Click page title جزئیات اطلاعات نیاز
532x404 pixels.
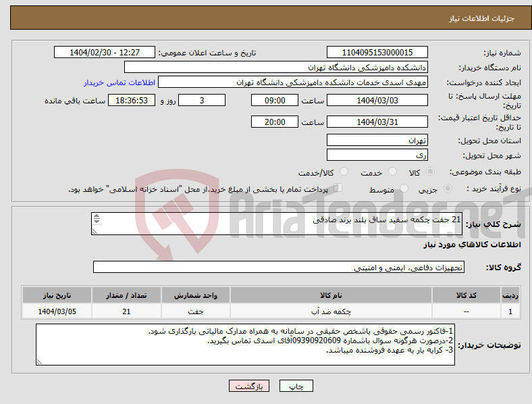click(482, 18)
